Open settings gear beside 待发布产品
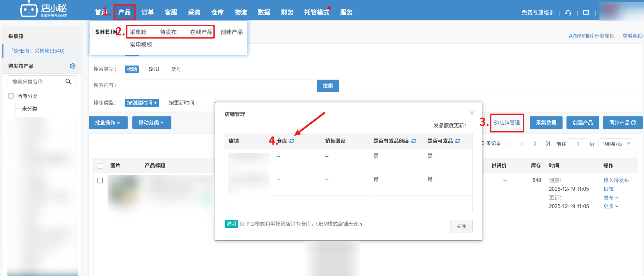This screenshot has height=276, width=644. [x=73, y=66]
